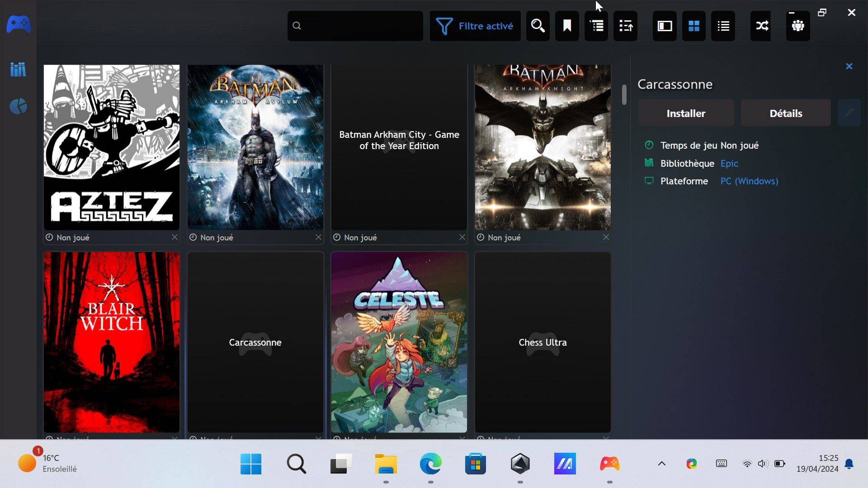Follow the Epic library link
The image size is (868, 488).
click(x=729, y=164)
